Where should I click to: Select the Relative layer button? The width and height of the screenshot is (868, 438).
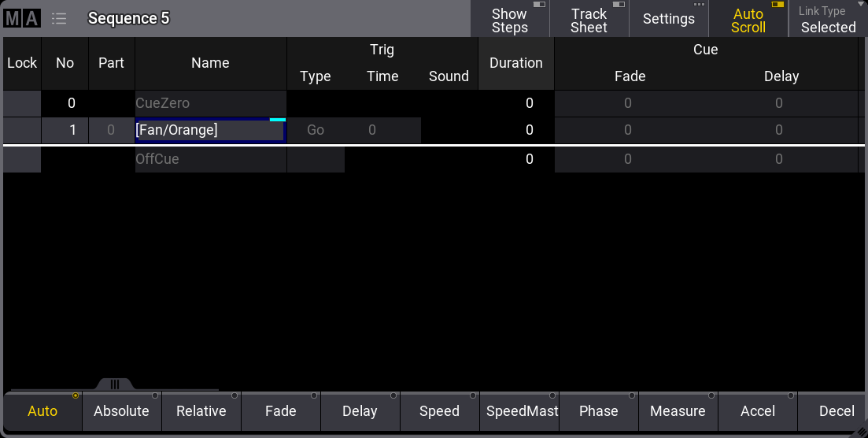pos(201,411)
